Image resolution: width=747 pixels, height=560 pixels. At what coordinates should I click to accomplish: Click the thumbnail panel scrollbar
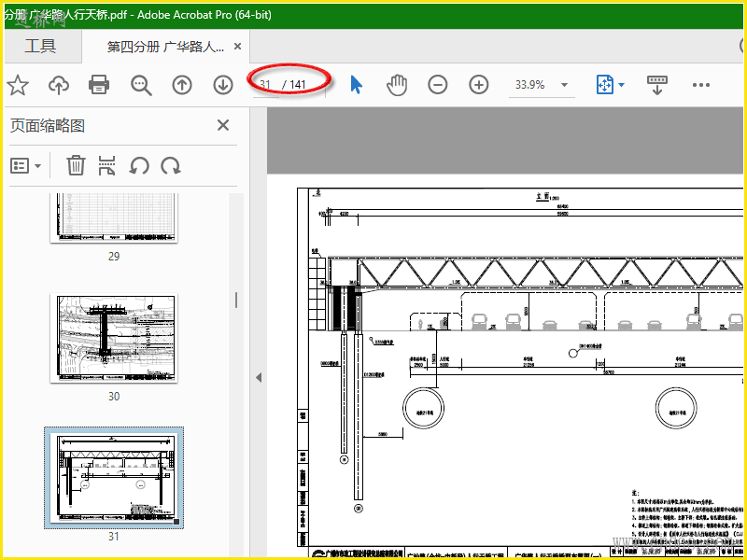point(236,300)
